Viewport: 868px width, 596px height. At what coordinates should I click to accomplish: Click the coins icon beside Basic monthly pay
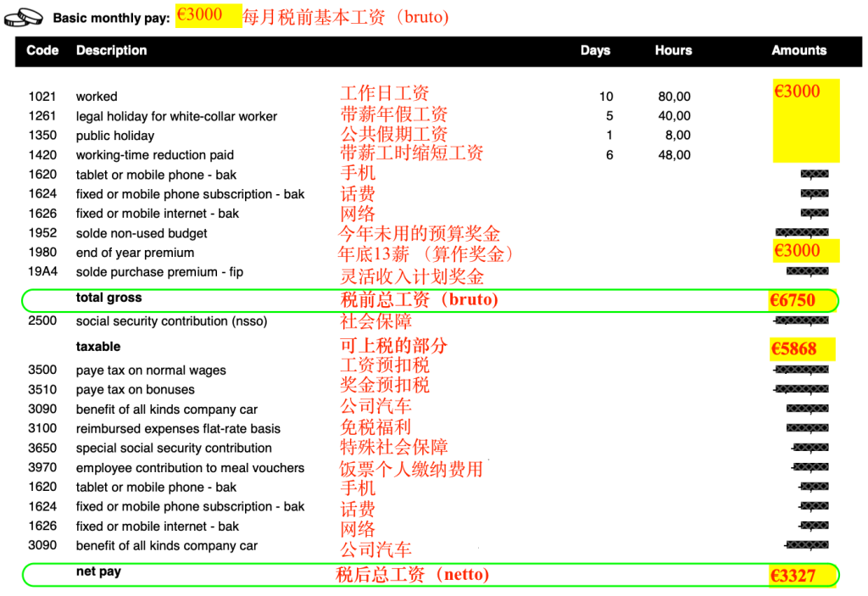click(24, 17)
